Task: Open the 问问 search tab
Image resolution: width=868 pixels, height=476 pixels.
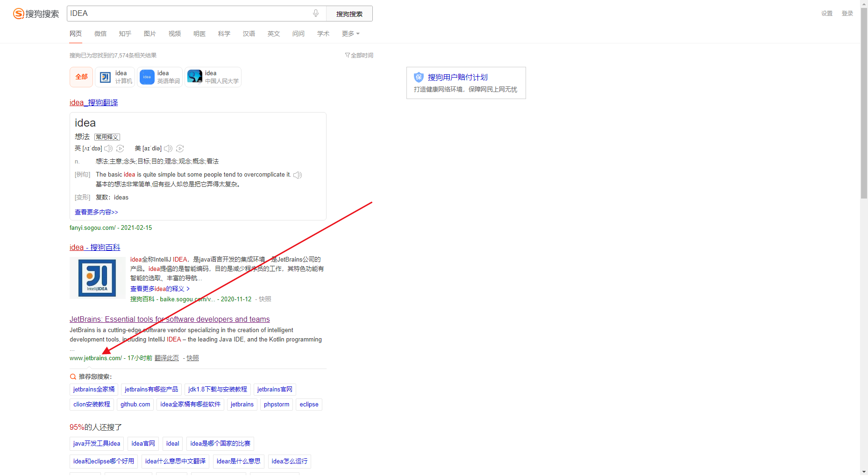Action: coord(299,34)
